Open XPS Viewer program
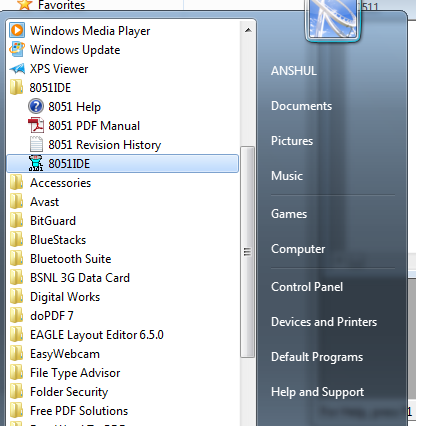Image resolution: width=443 pixels, height=437 pixels. tap(59, 69)
